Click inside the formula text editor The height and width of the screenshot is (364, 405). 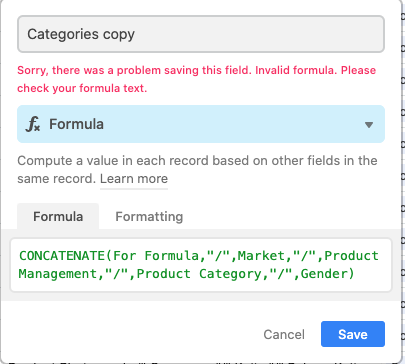point(201,265)
